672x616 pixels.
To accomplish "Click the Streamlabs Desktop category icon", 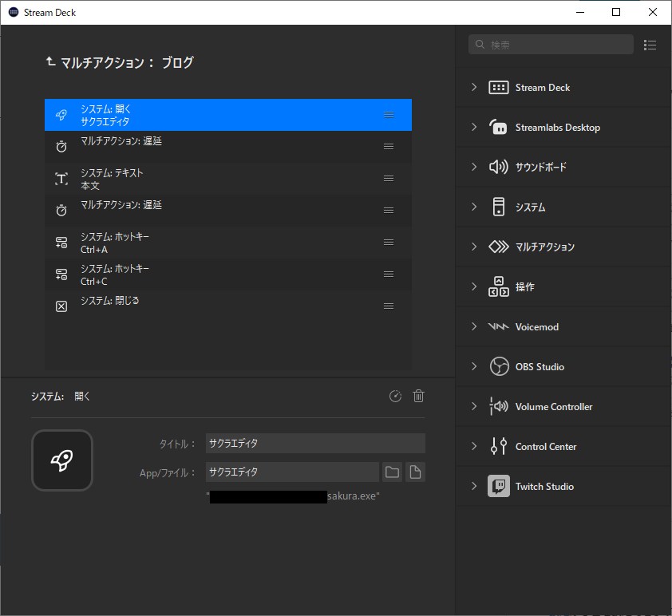I will click(x=499, y=127).
